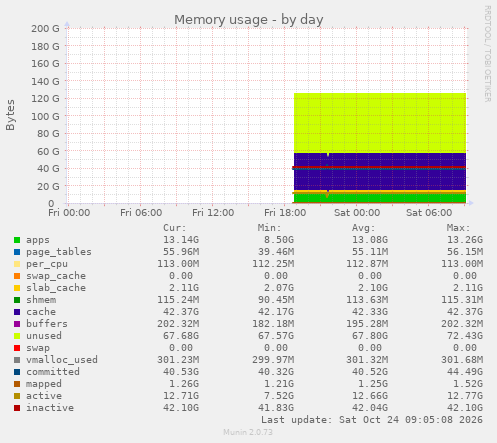Click the 'per_cpu' legend label
Viewport: 497px width, 443px height.
[47, 264]
